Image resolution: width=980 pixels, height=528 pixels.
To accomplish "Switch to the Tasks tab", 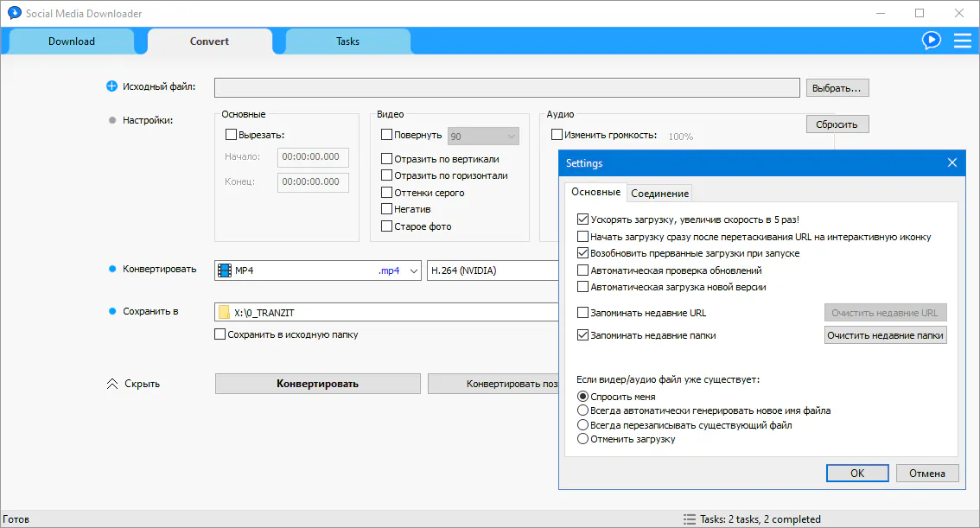I will point(347,41).
